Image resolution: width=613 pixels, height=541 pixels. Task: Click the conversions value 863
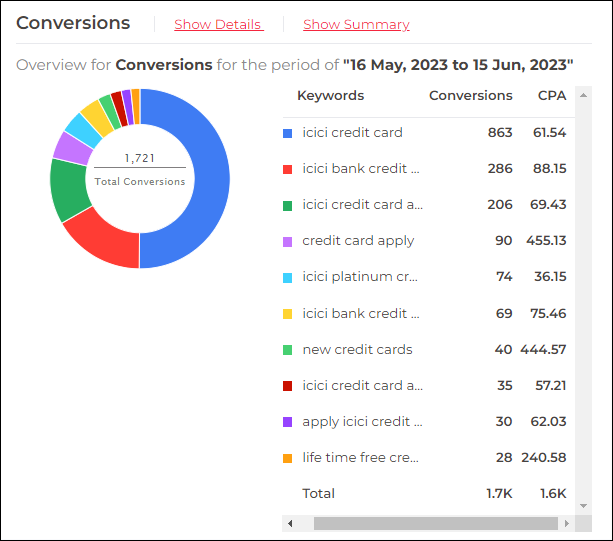pos(500,133)
